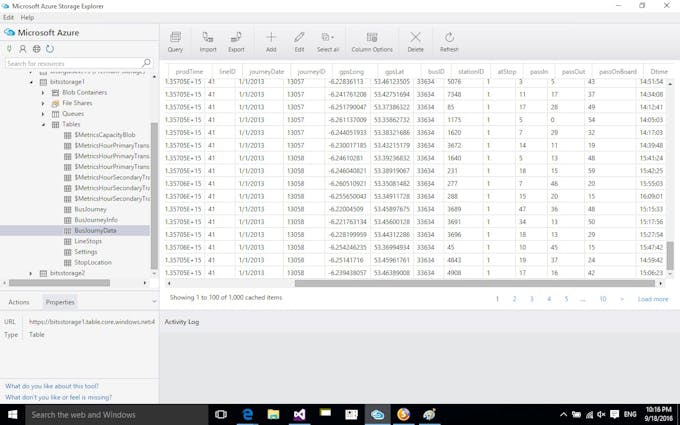Open the Select all dropdown
Viewport: 680px width, 425px height.
tap(328, 42)
